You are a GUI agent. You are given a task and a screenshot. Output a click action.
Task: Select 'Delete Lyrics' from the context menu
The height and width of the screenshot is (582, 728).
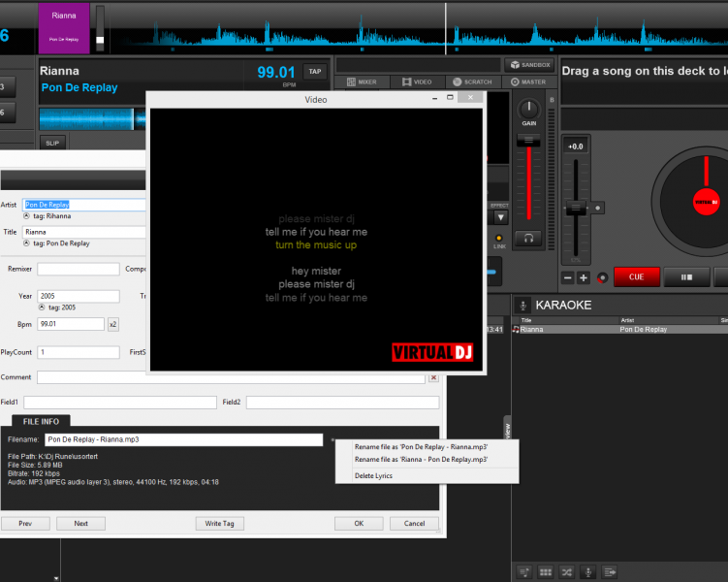tap(373, 476)
